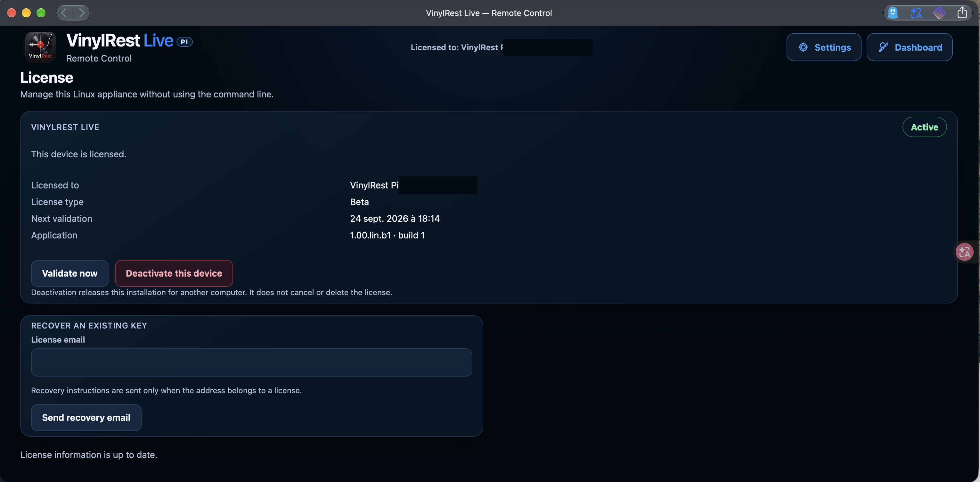Click the 'License email' field label

pos(58,340)
